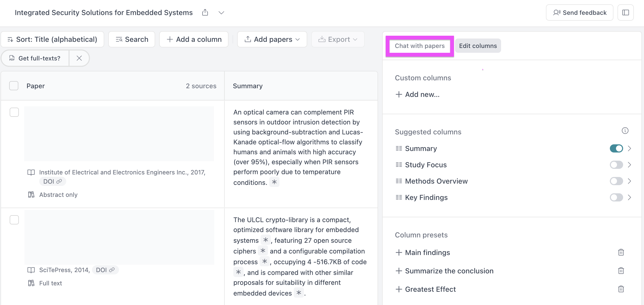Click the info icon beside Suggested columns
The image size is (644, 305).
tap(625, 131)
